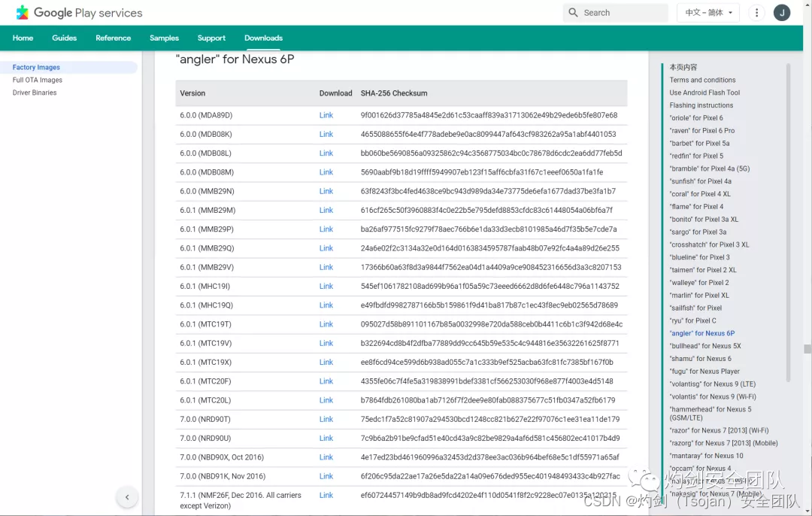Screen dimensions: 812x516
Task: Click the search magnifier icon
Action: (x=573, y=13)
